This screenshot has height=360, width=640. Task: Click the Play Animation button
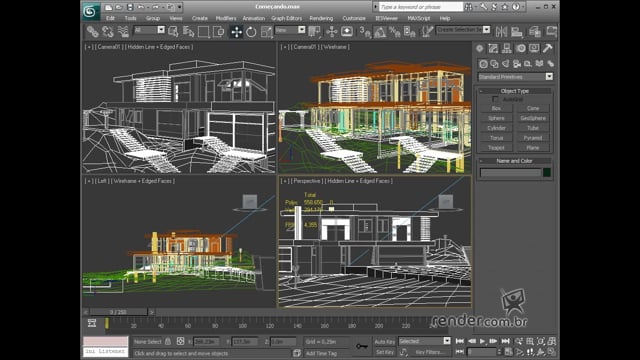coord(483,341)
